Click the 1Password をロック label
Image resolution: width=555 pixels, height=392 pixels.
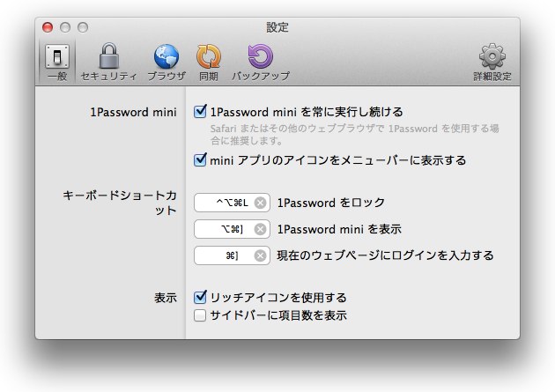330,203
